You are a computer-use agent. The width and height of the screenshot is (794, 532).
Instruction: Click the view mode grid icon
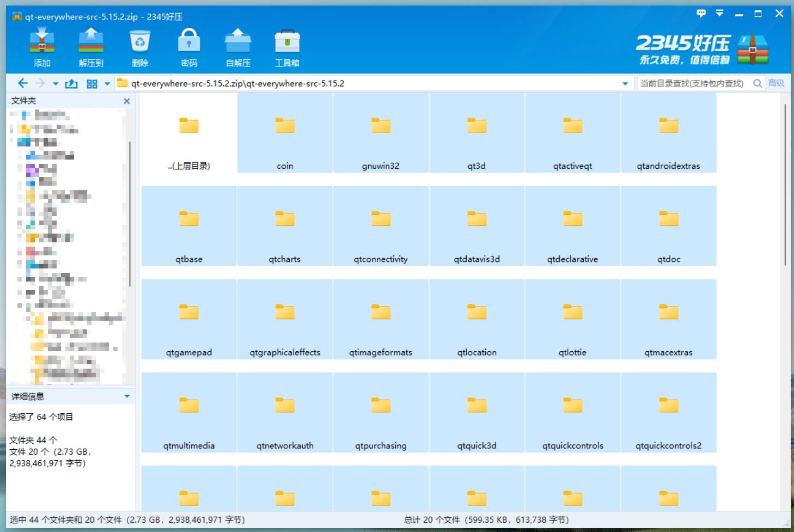(x=92, y=84)
